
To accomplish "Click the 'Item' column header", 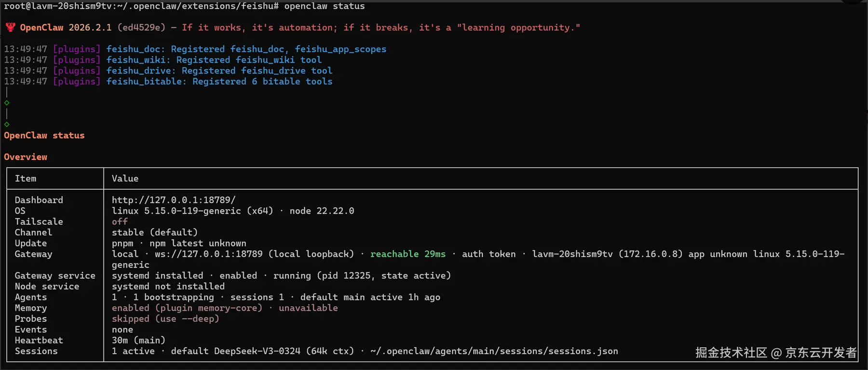I will point(26,178).
